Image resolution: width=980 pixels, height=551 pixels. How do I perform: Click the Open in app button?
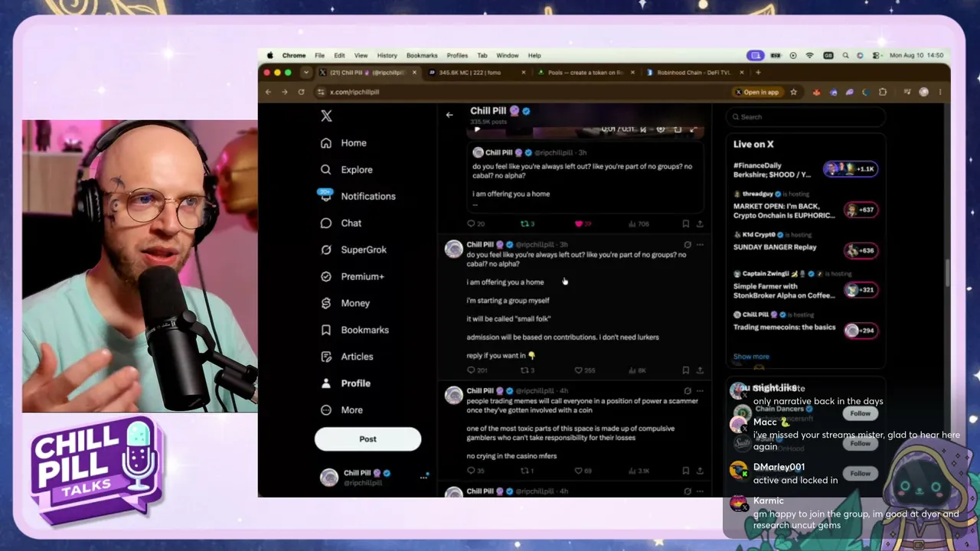tap(757, 92)
